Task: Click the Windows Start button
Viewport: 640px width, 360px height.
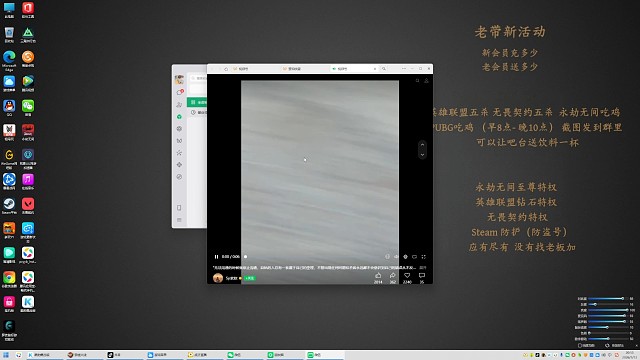Action: click(6, 355)
